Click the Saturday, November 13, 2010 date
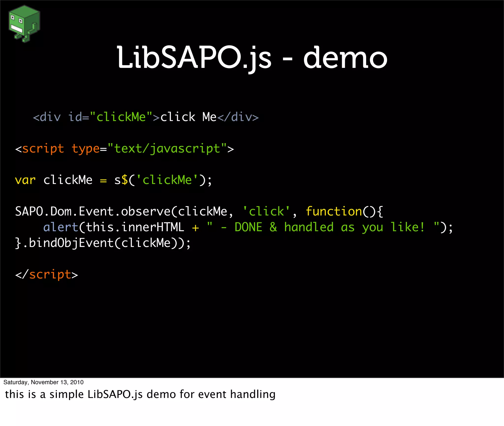504x426 pixels. [x=43, y=382]
